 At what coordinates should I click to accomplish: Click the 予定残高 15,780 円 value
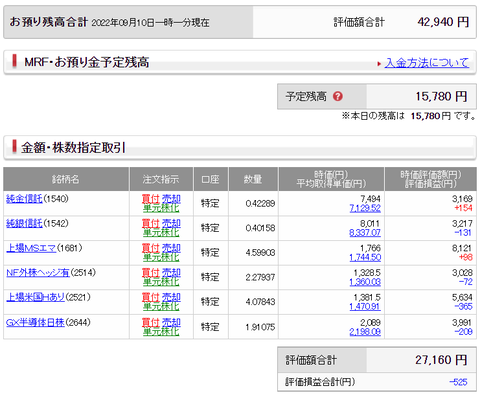[441, 97]
